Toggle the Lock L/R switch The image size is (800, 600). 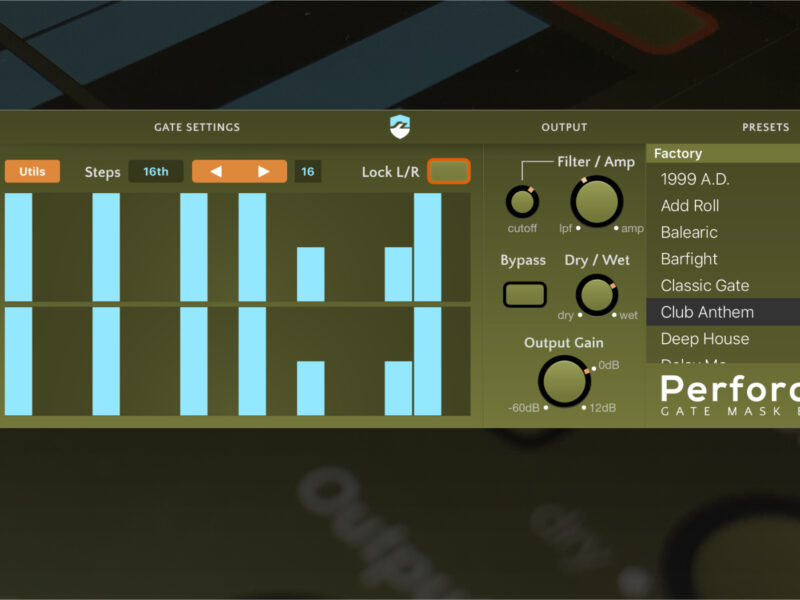(x=449, y=171)
